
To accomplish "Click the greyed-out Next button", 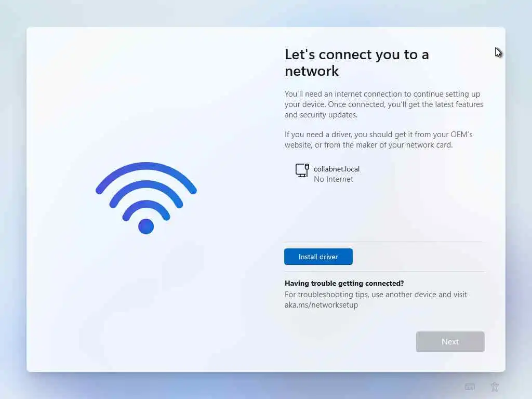I will point(450,341).
